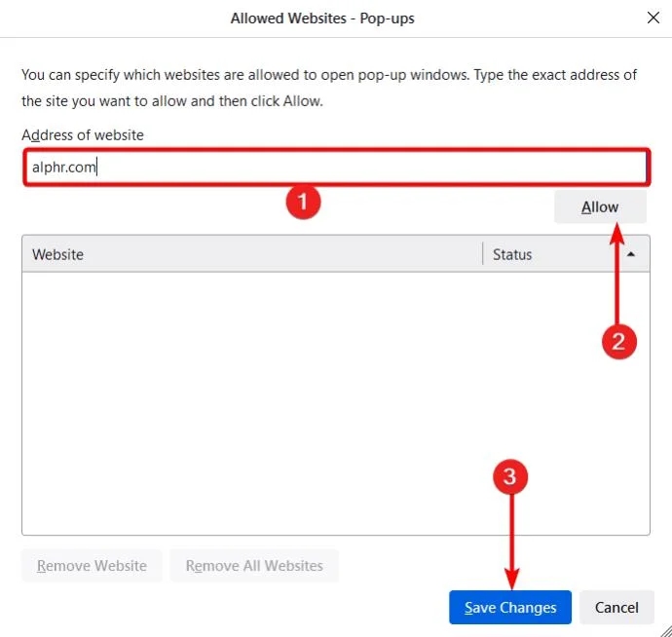Click the red number 2 badge
Screen dimensions: 672x637
tap(618, 341)
